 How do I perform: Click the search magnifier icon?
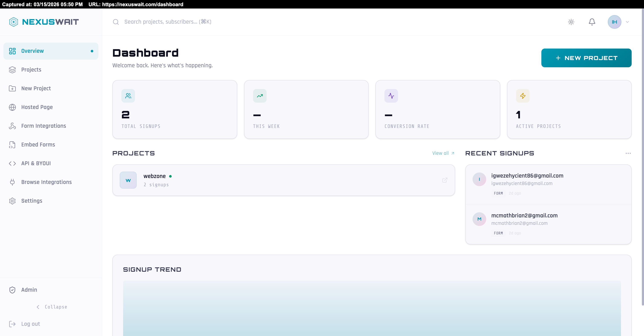click(x=116, y=22)
